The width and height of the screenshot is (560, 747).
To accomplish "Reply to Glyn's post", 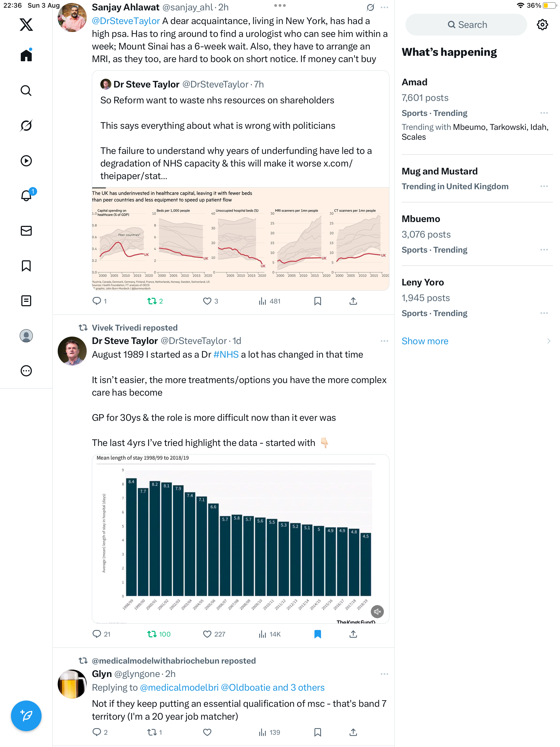I will coord(97,732).
